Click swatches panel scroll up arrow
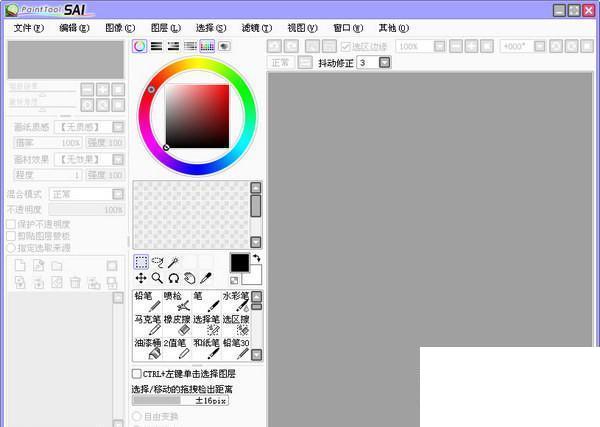This screenshot has width=600, height=427. click(x=256, y=187)
